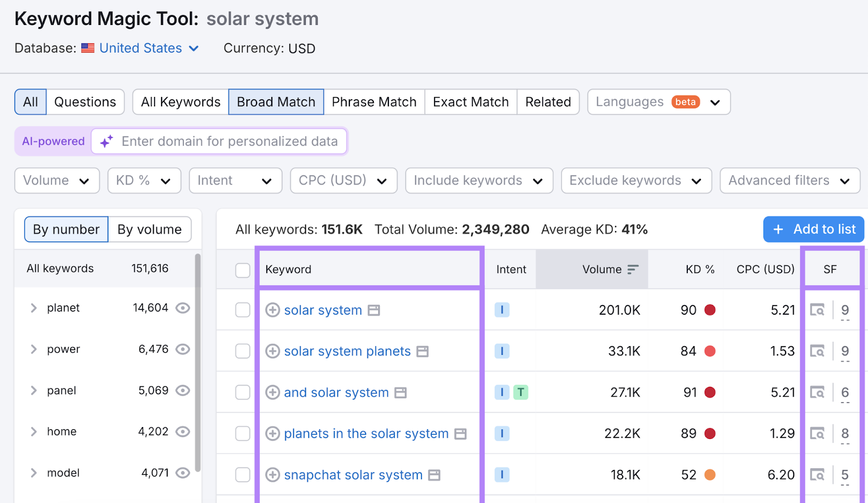Click the Volume sort icon in table header
The height and width of the screenshot is (503, 868).
point(633,269)
